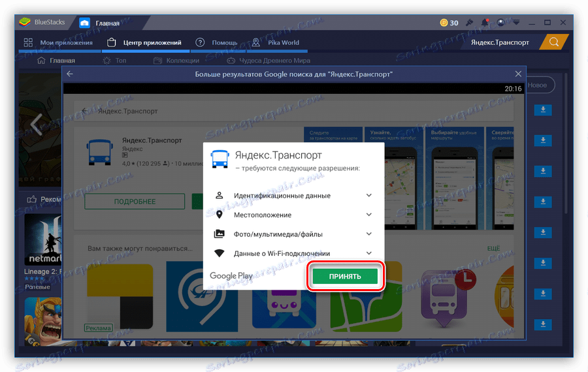Open the Lineage 2 game thumbnail

[42, 239]
